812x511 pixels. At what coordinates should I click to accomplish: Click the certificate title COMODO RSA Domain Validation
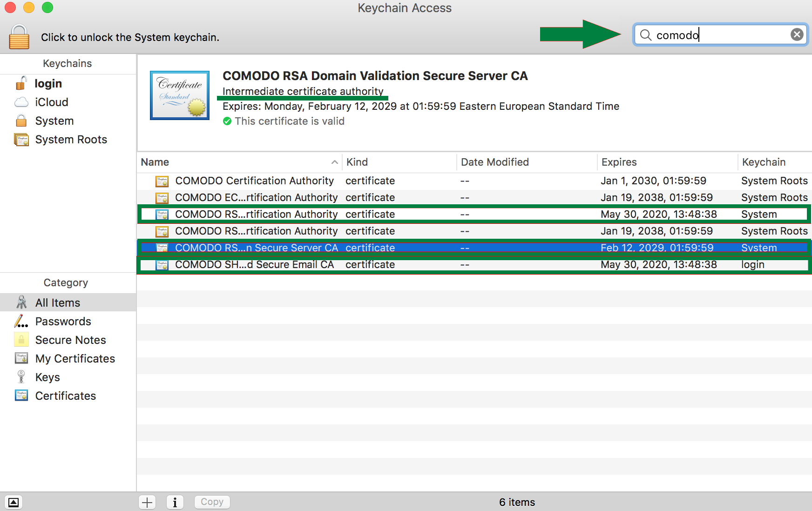375,76
